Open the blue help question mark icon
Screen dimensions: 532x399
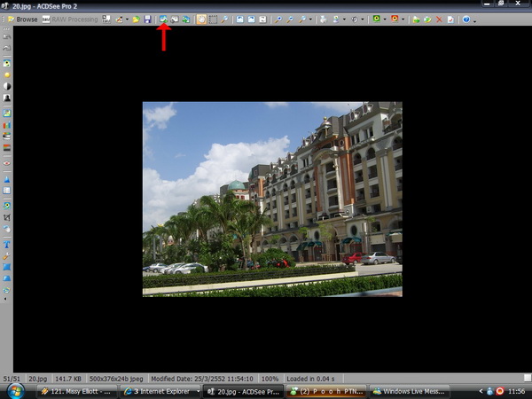click(x=465, y=19)
